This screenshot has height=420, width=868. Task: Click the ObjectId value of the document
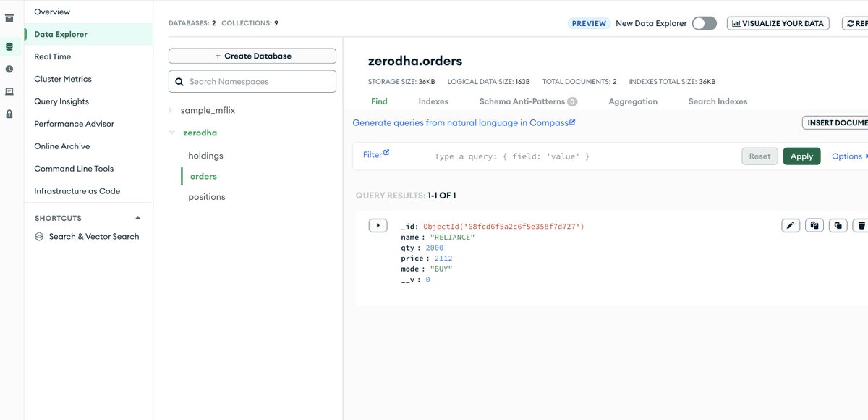click(503, 227)
